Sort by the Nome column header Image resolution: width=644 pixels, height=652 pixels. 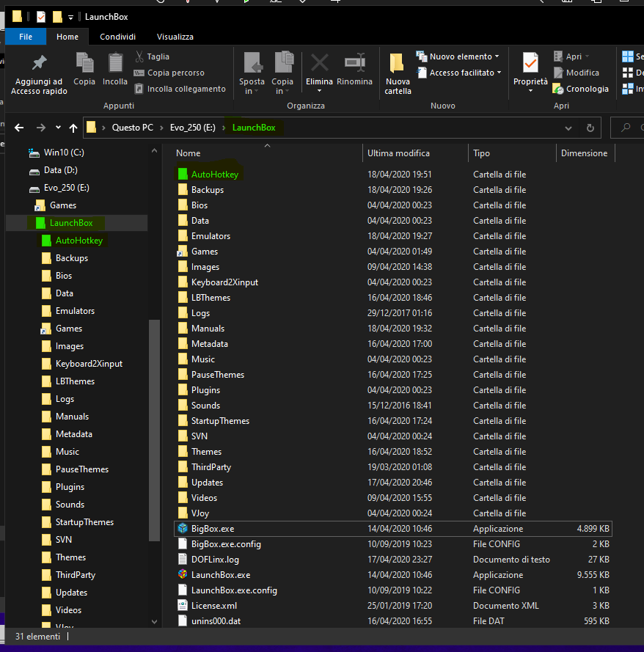pos(188,153)
